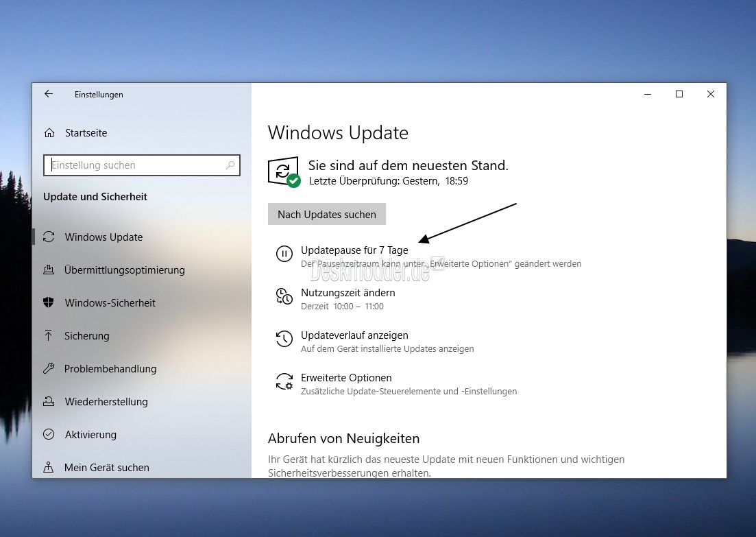
Task: Click the Übermittlungsoptimierung icon
Action: [x=49, y=270]
